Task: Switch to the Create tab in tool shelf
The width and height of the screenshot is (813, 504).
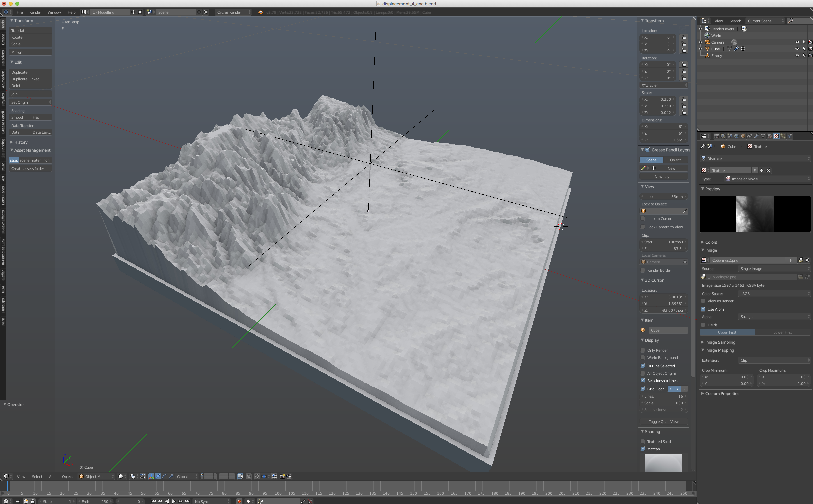Action: coord(3,39)
